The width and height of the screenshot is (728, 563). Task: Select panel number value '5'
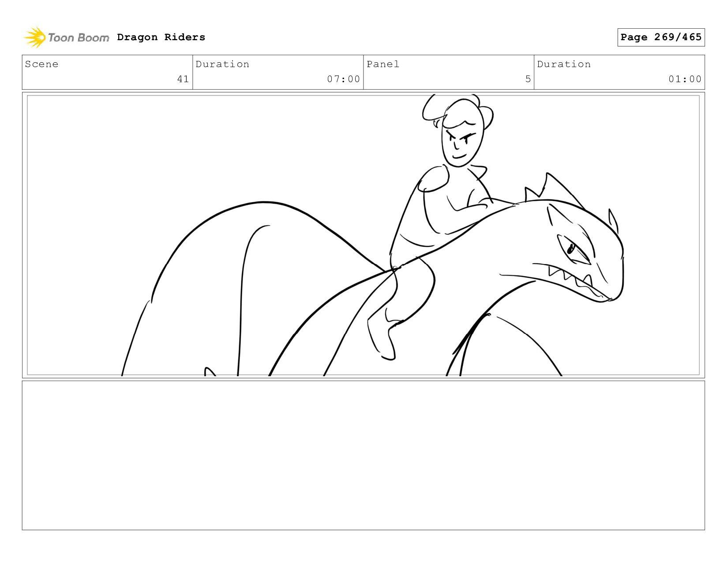(528, 79)
